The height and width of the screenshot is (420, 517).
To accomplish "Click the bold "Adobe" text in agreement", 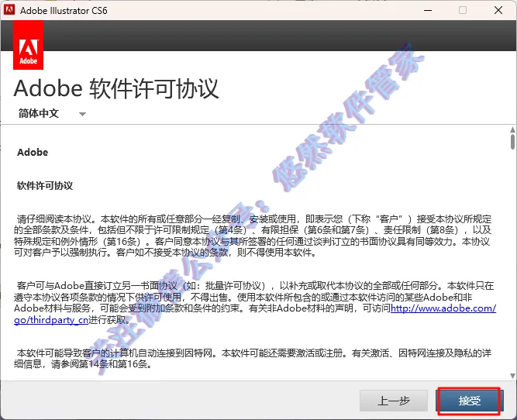I will (x=33, y=153).
